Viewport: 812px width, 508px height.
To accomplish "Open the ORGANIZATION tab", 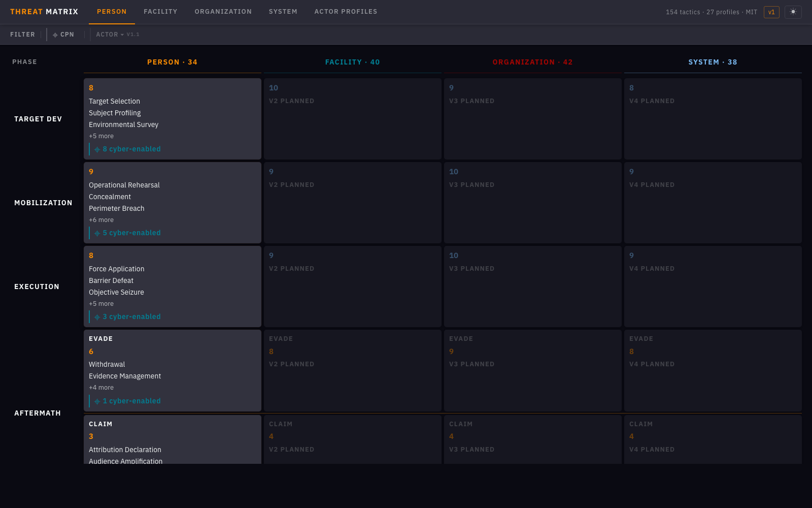I will [x=223, y=12].
